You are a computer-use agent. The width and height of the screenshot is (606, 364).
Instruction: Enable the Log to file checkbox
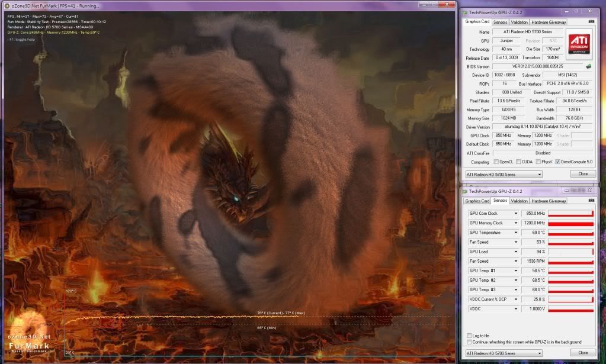pyautogui.click(x=469, y=336)
